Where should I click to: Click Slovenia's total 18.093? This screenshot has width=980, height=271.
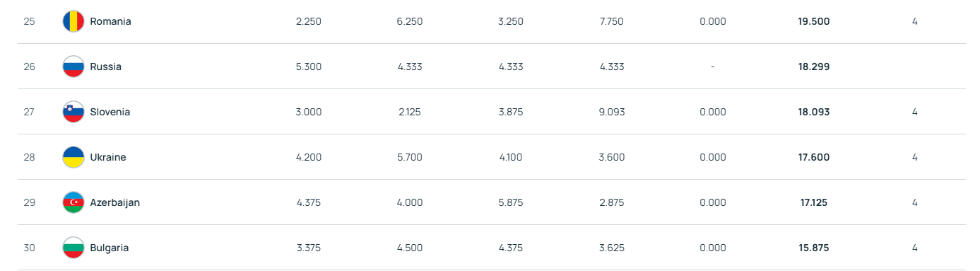point(813,112)
